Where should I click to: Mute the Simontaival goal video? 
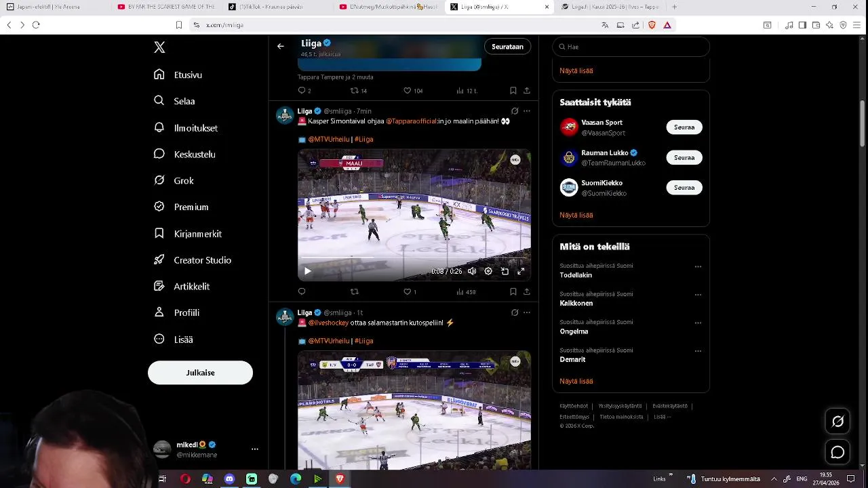(x=472, y=271)
